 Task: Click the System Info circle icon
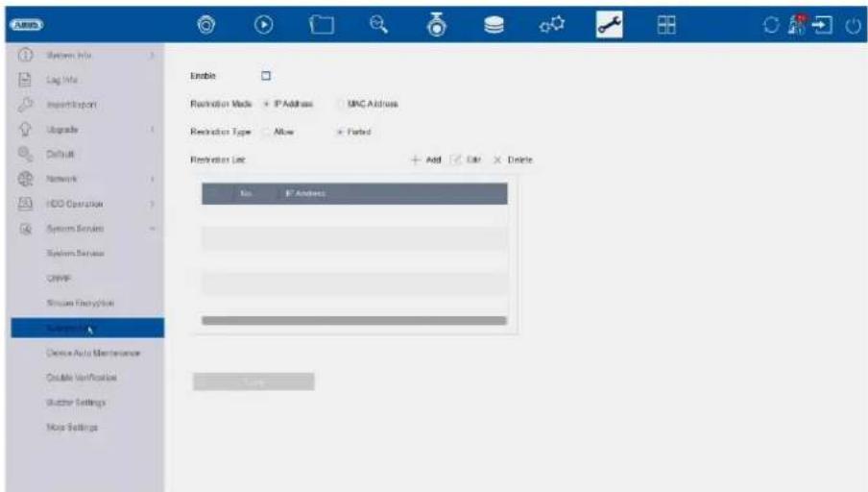26,55
